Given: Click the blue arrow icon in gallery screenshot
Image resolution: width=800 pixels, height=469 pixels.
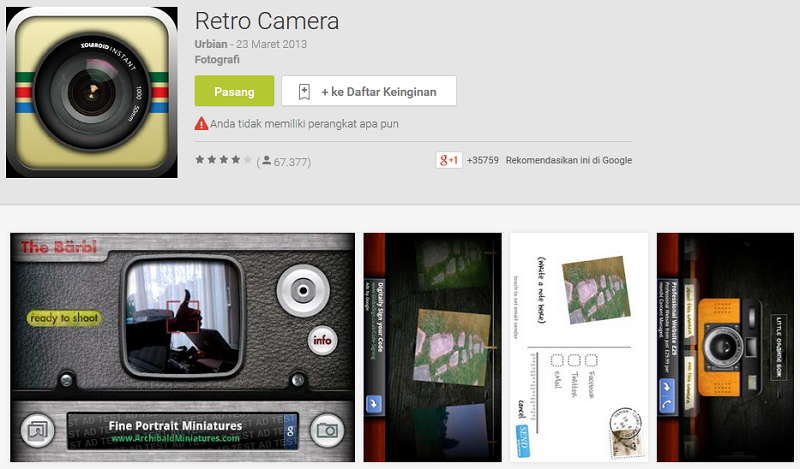Looking at the screenshot, I should (374, 404).
